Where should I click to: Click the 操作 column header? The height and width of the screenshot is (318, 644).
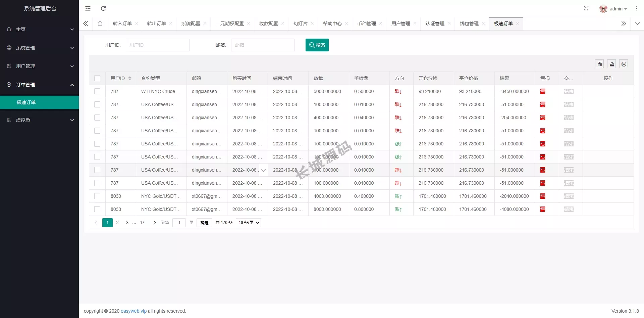click(608, 78)
